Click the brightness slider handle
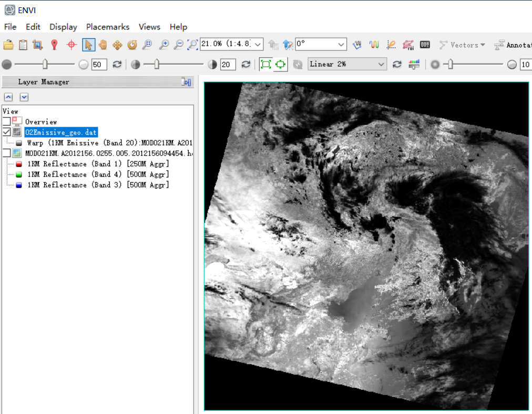 click(45, 65)
